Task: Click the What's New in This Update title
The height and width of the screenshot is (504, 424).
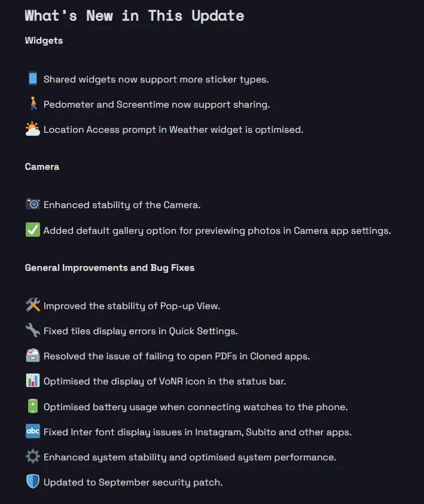Action: click(134, 16)
